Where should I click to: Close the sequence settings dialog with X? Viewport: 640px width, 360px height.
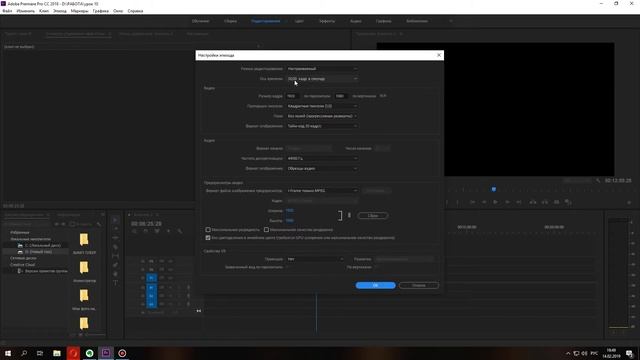point(439,55)
